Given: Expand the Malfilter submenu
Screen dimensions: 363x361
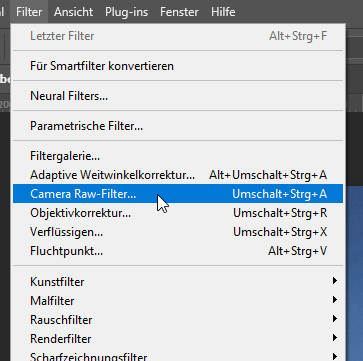Looking at the screenshot, I should point(178,301).
